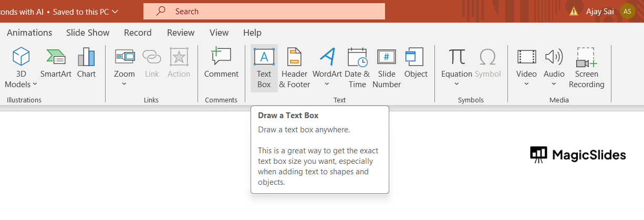Add a new Comment
This screenshot has height=220, width=644.
[x=221, y=62]
